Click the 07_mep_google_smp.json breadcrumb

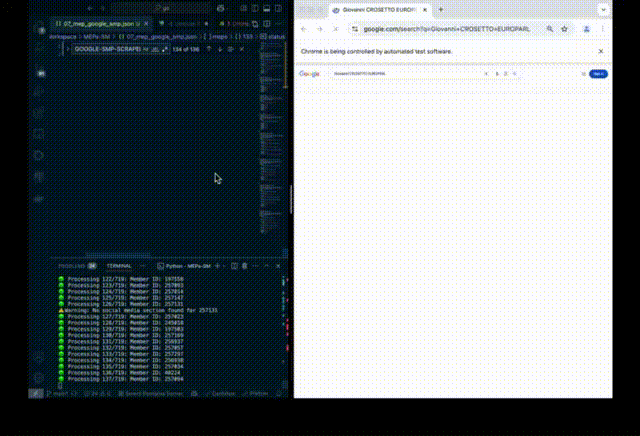coord(158,36)
